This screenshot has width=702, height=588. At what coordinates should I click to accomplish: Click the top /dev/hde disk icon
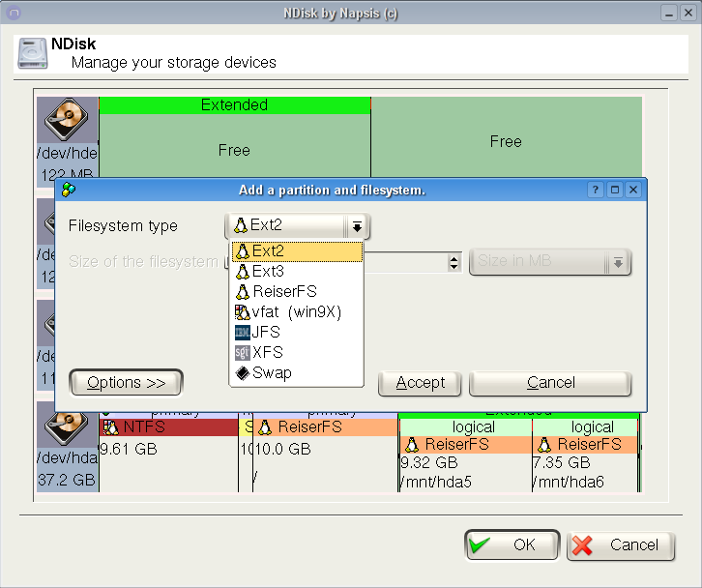coord(68,122)
